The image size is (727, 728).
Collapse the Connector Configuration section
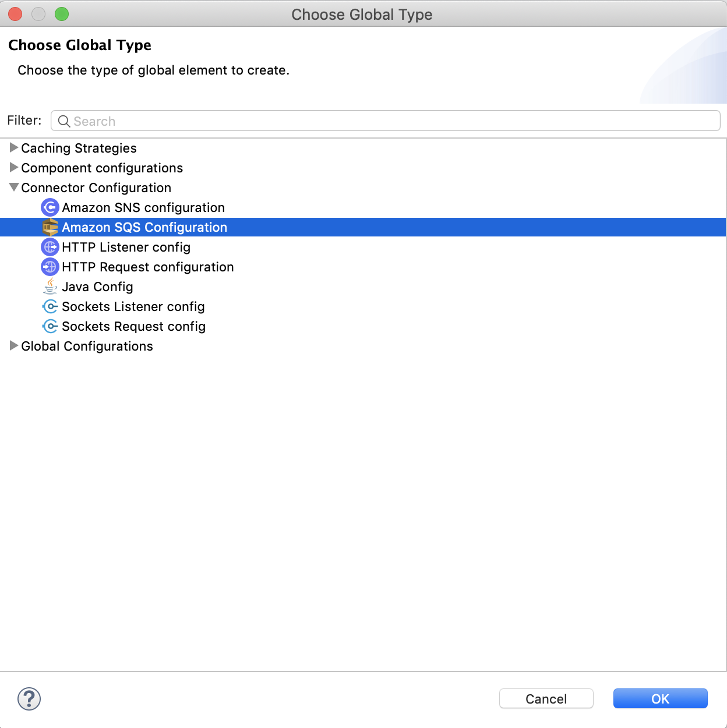point(13,188)
